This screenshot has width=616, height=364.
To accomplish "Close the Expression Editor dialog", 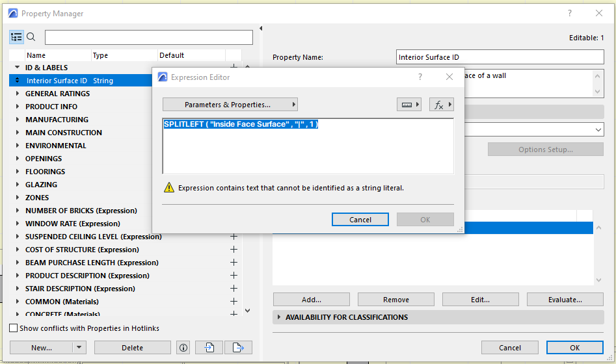I will pyautogui.click(x=449, y=77).
